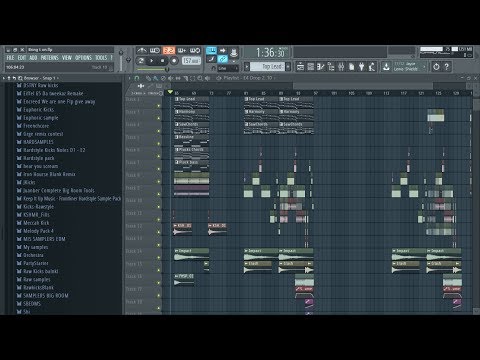This screenshot has height=360, width=480.
Task: Click the power on/off toolbar icon
Action: tap(436, 67)
